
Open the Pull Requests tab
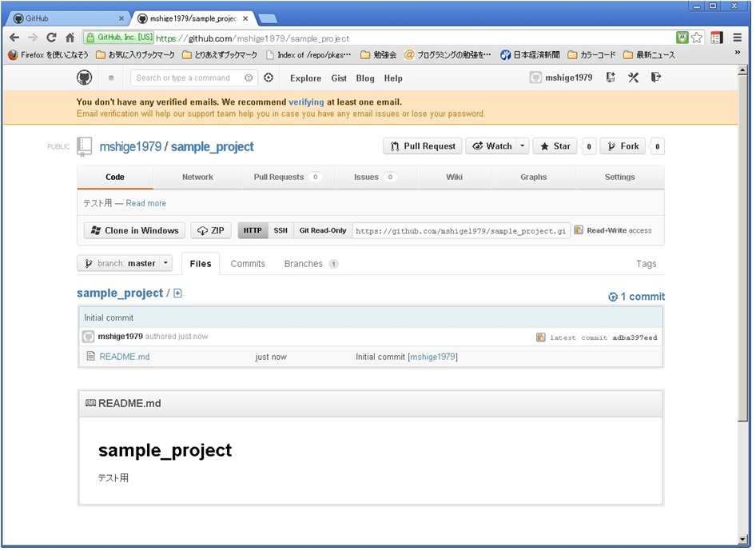pyautogui.click(x=288, y=177)
